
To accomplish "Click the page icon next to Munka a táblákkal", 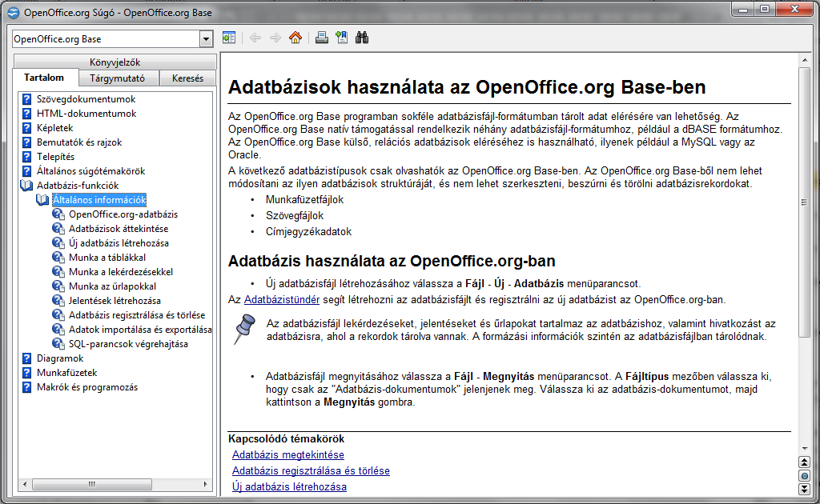I will coord(58,258).
